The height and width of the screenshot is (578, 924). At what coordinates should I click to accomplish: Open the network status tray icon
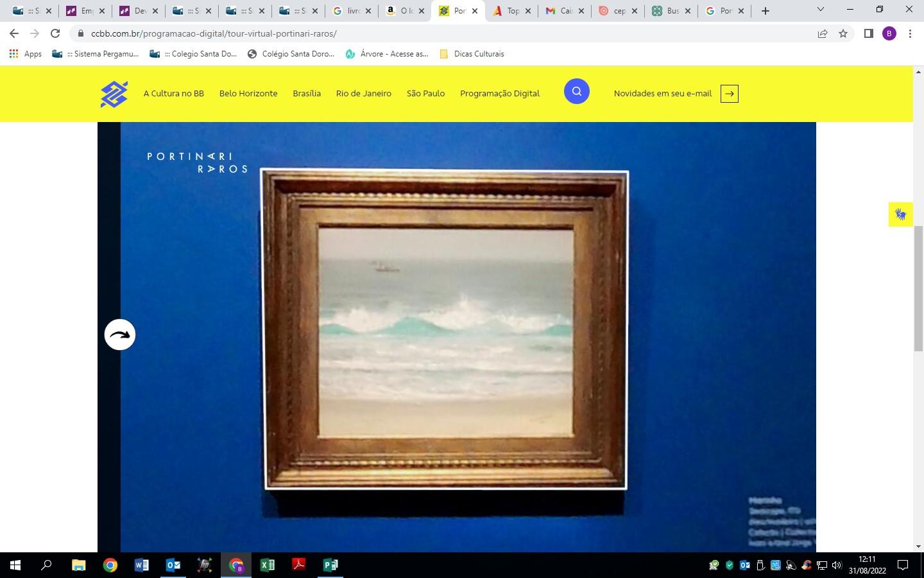click(x=821, y=565)
